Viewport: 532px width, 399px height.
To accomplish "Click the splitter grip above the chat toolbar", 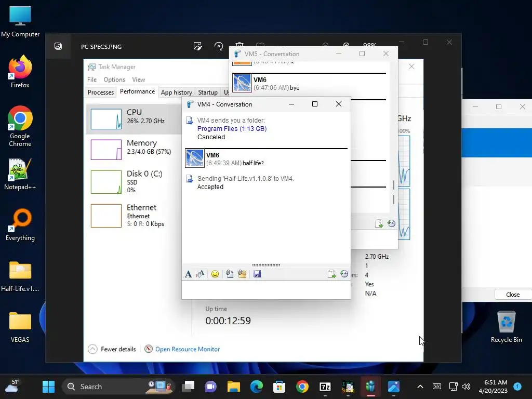I will tap(266, 265).
